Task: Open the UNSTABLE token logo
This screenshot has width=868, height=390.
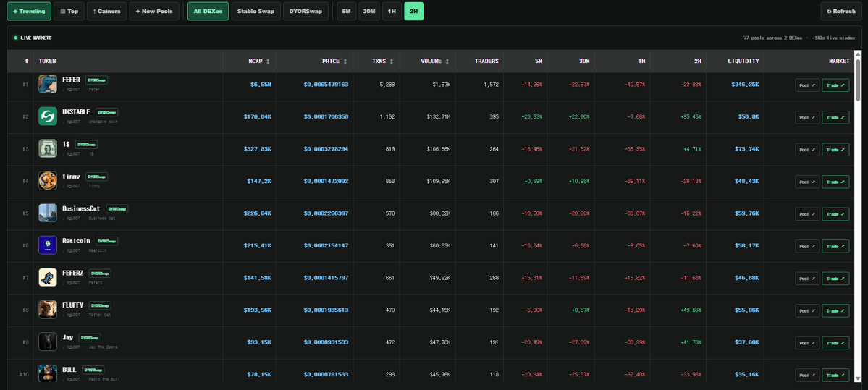Action: point(48,116)
